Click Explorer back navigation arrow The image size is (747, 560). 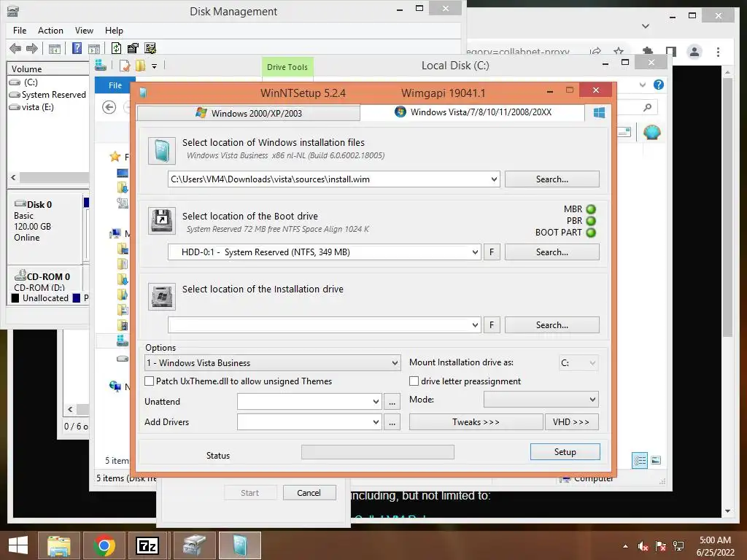coord(109,107)
